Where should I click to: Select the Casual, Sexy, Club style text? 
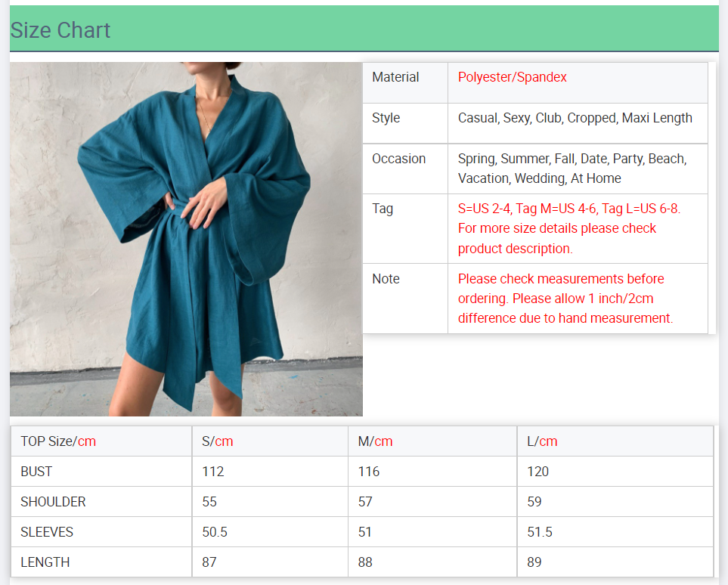[x=575, y=118]
